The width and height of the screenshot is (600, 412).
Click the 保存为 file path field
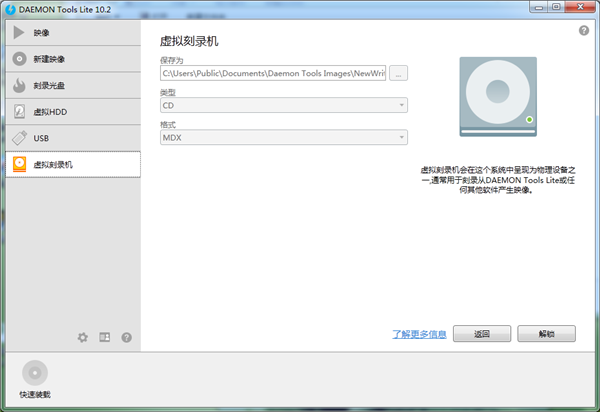coord(273,73)
